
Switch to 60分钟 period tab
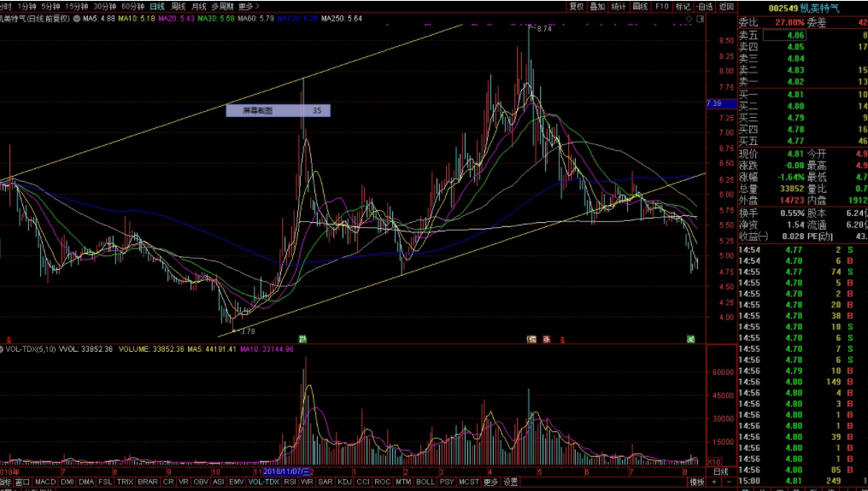click(x=133, y=7)
